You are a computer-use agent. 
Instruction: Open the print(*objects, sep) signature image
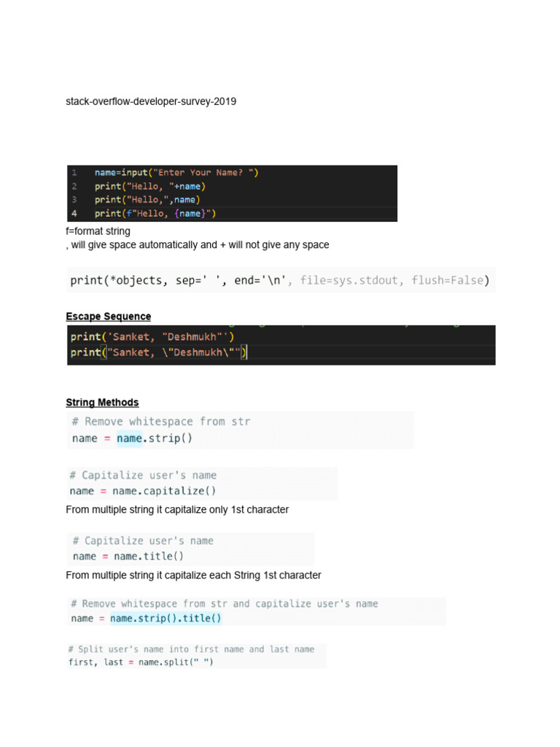click(280, 280)
